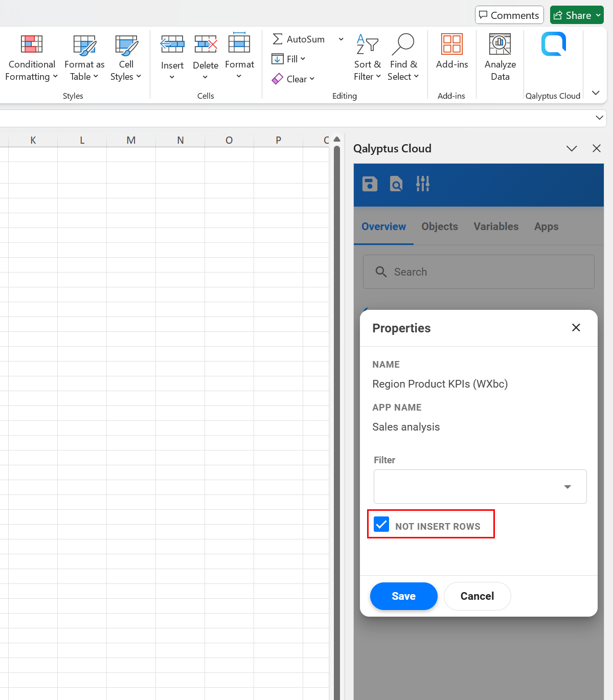613x700 pixels.
Task: Collapse the ribbon using the chevron
Action: [x=596, y=93]
